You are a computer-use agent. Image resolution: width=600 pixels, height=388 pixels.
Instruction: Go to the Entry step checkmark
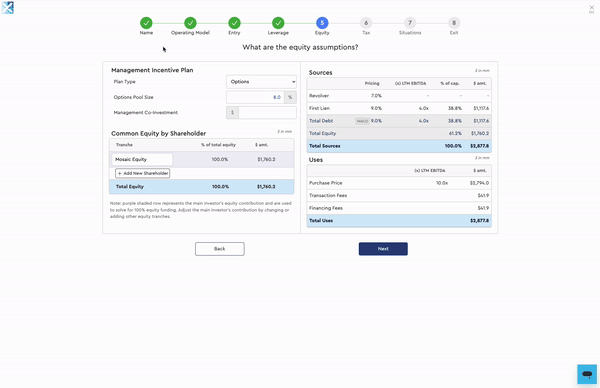coord(234,23)
